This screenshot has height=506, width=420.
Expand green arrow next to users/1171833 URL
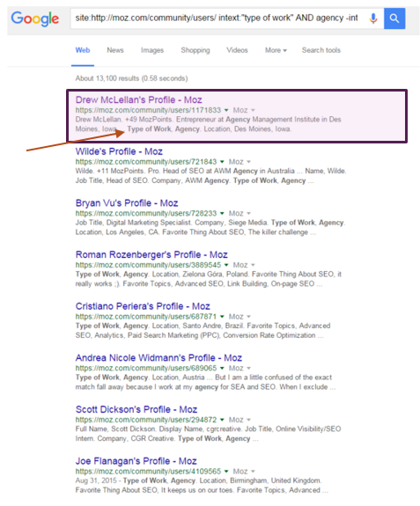click(226, 110)
